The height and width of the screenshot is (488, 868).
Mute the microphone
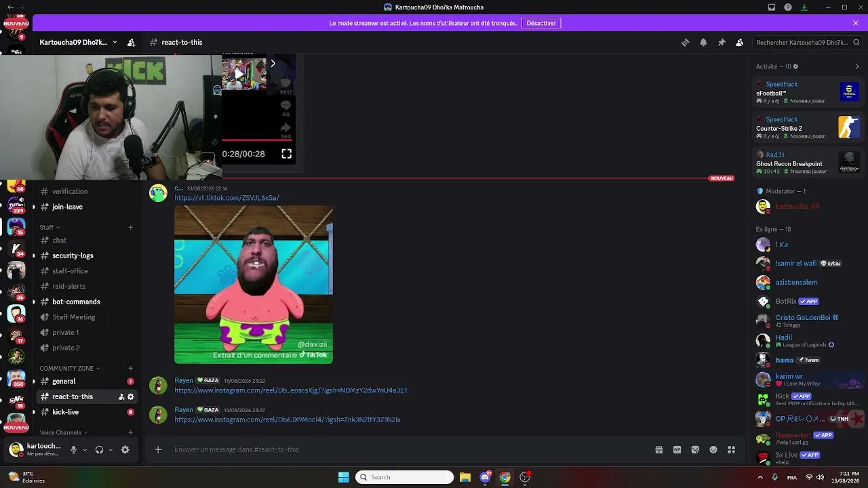74,449
